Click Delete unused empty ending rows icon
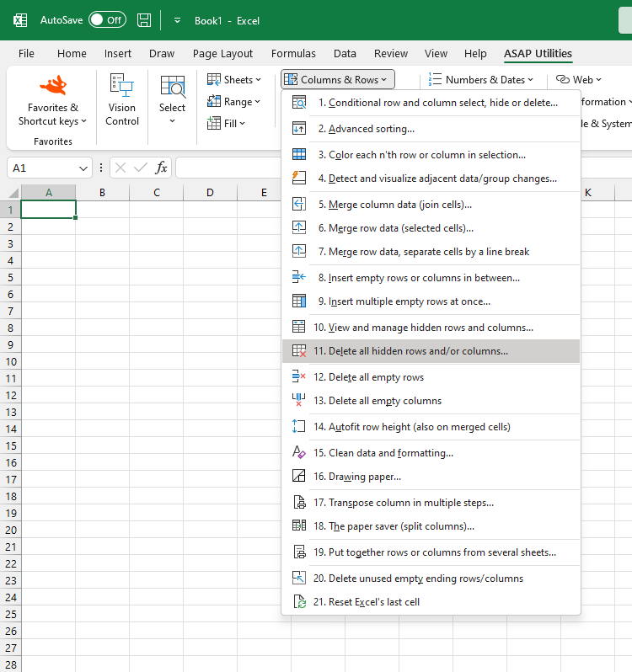Viewport: 632px width, 672px height. tap(299, 579)
